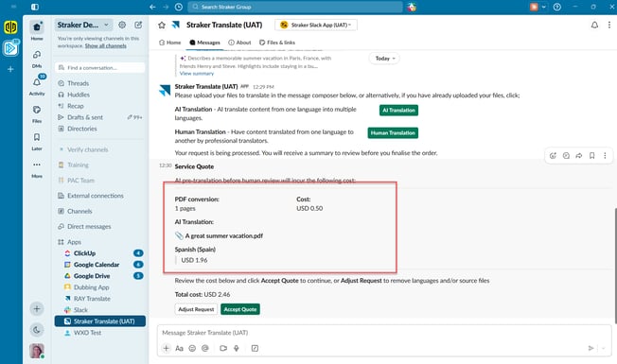Open notification bell settings

pos(594,25)
